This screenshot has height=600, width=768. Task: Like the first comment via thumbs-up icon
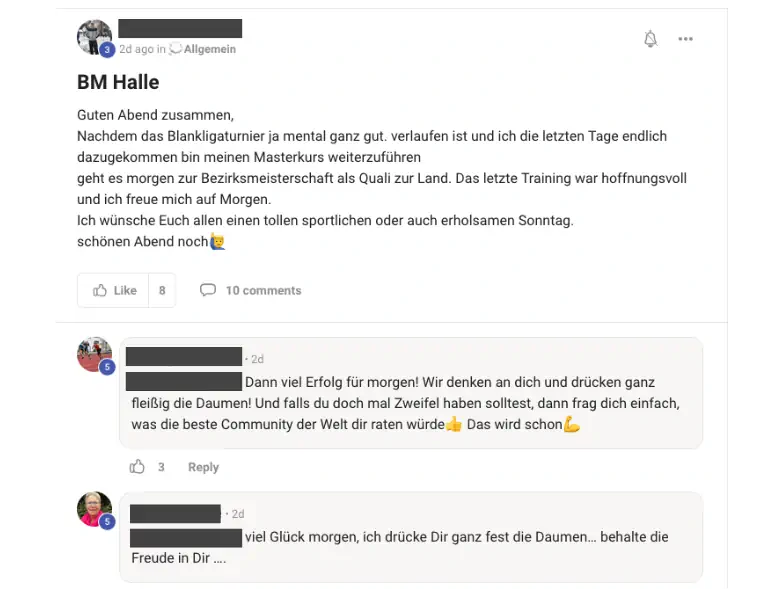137,466
